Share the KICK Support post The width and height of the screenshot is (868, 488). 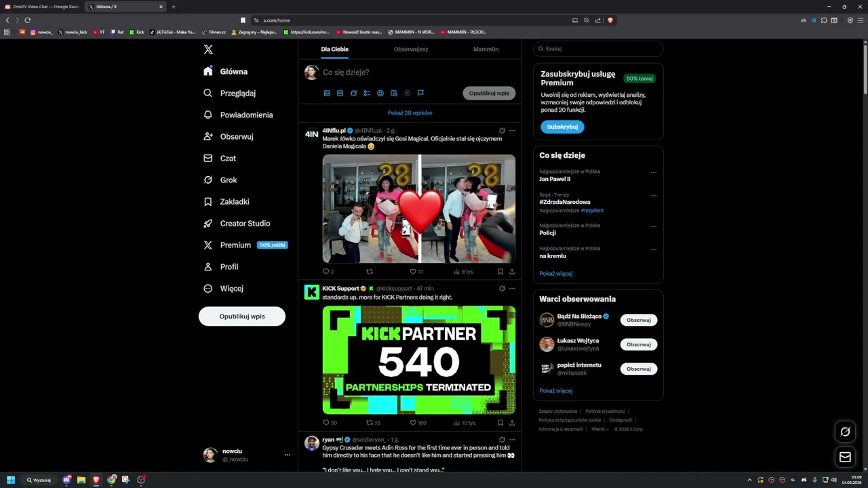512,423
